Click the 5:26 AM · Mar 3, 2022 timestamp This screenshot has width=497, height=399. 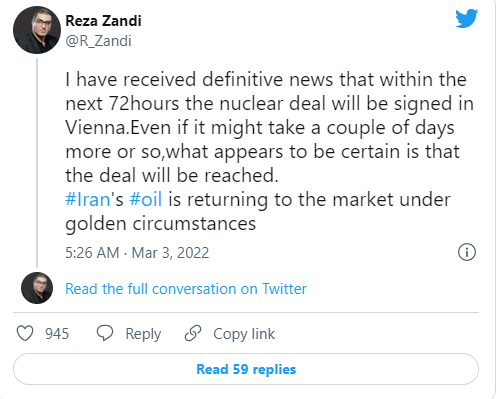click(x=137, y=253)
